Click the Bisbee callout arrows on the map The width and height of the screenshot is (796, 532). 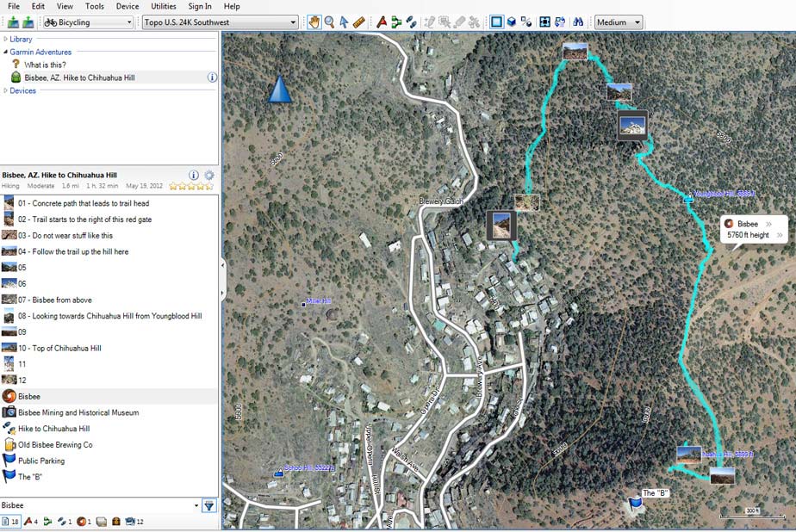click(x=768, y=224)
